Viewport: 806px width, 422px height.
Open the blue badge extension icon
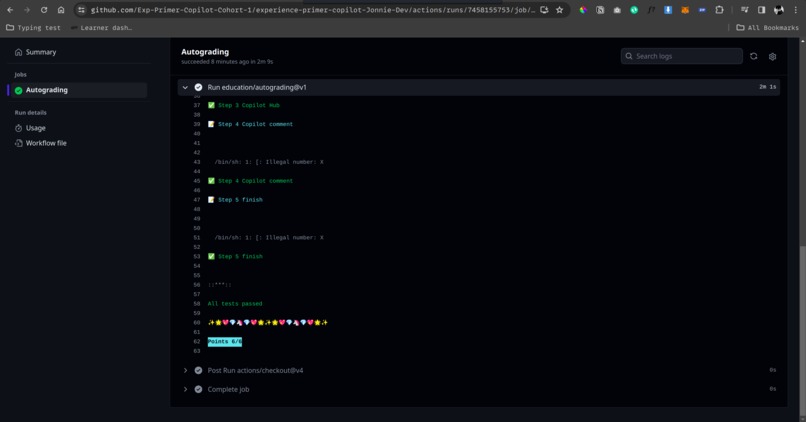pos(702,10)
